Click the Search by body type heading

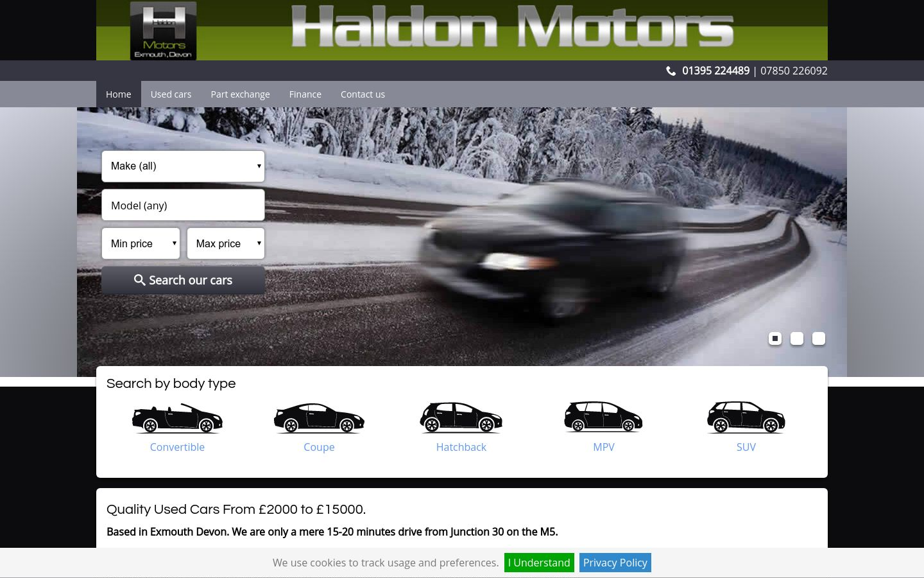click(x=171, y=383)
